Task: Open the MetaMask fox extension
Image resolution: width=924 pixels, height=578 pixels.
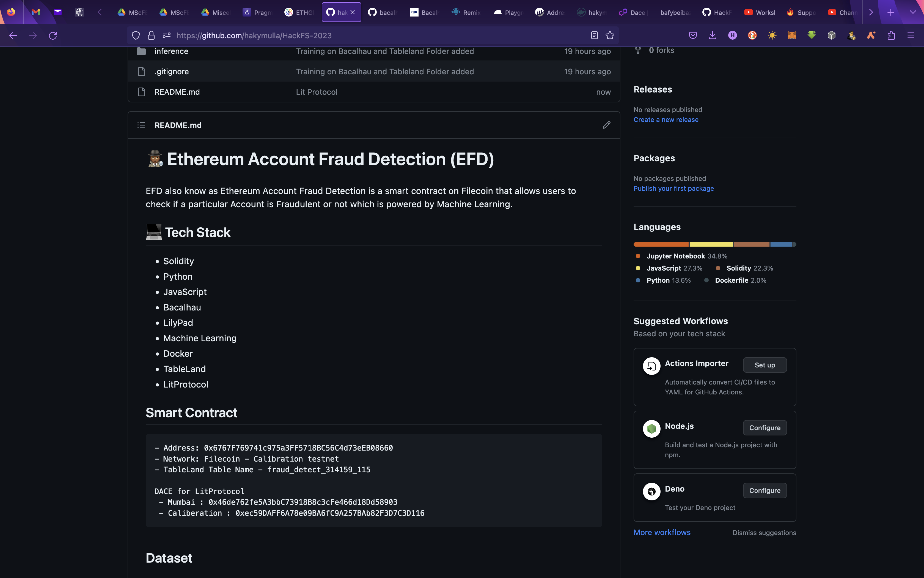Action: 792,36
